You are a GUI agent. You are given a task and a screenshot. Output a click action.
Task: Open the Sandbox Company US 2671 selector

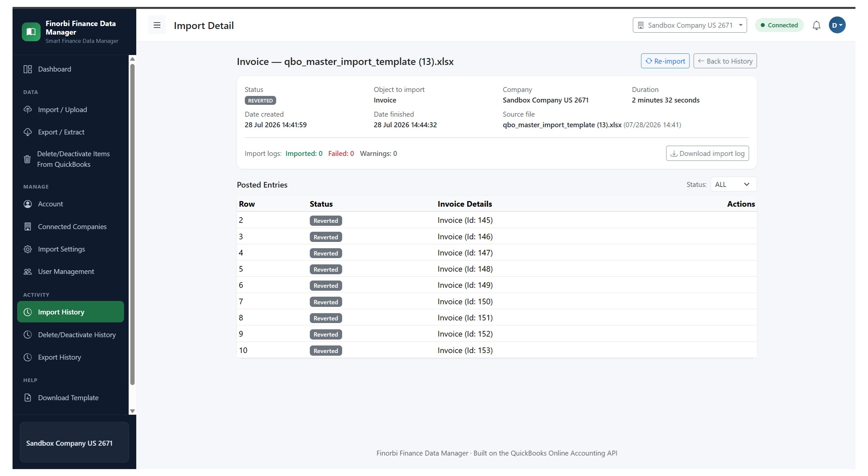tap(690, 25)
